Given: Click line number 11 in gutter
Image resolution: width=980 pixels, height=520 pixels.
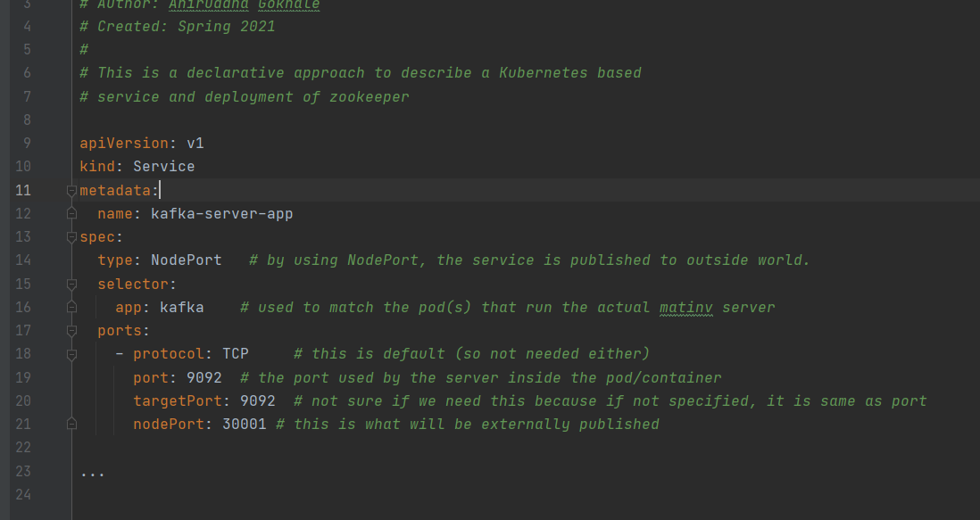Looking at the screenshot, I should point(23,190).
